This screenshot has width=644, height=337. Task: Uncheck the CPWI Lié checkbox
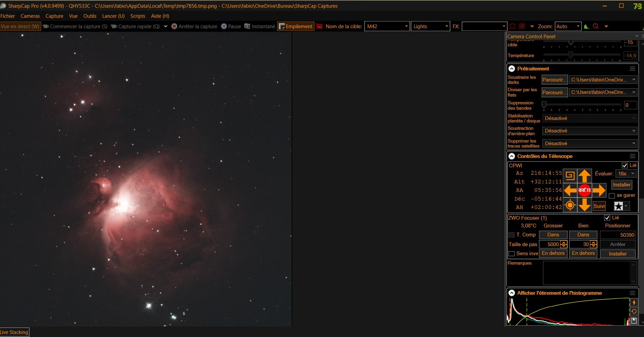tap(625, 165)
